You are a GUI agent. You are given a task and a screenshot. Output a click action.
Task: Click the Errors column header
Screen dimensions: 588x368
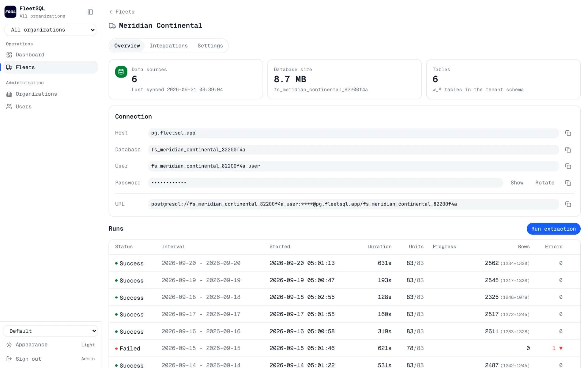pos(554,247)
